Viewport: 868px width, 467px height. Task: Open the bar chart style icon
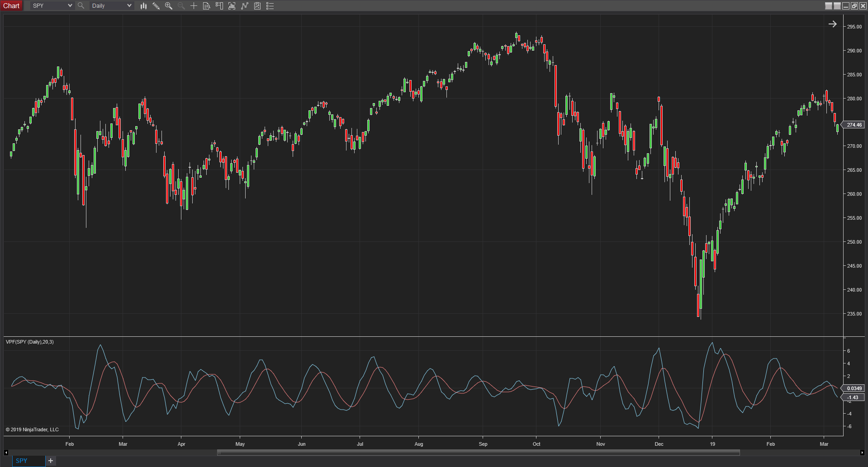pos(143,6)
